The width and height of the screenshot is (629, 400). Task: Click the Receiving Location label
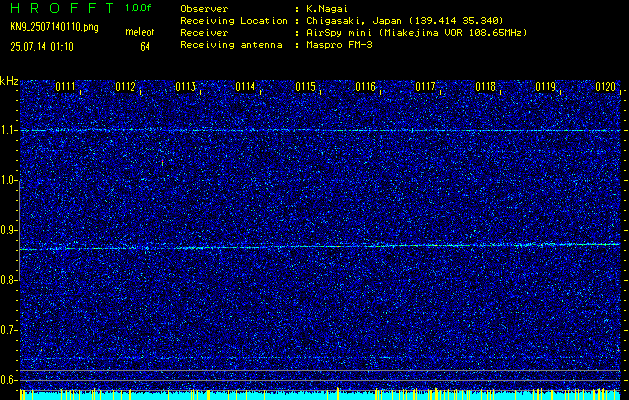[234, 21]
